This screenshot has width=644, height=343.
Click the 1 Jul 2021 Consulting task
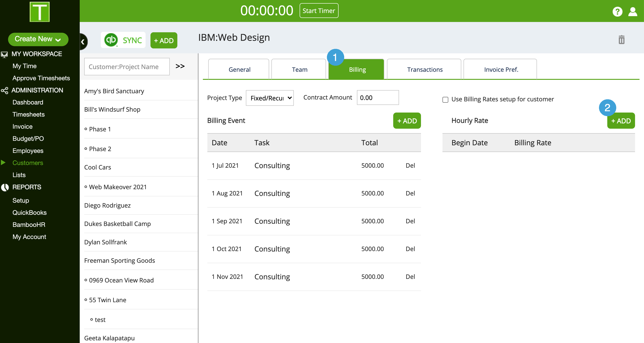click(x=272, y=165)
